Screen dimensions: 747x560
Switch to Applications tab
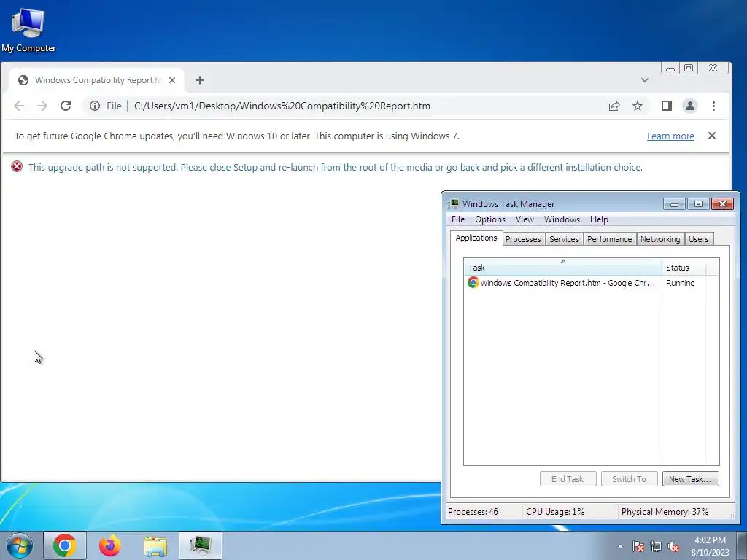[x=476, y=238]
